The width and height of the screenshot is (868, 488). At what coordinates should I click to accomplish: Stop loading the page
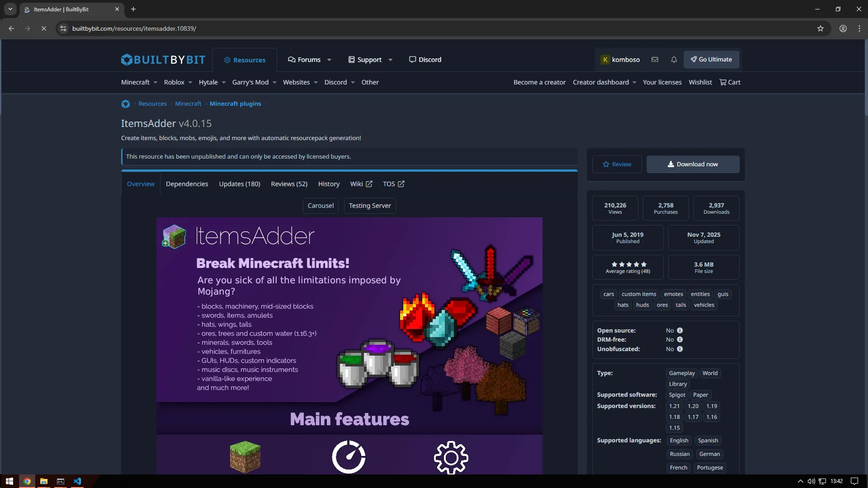(44, 28)
